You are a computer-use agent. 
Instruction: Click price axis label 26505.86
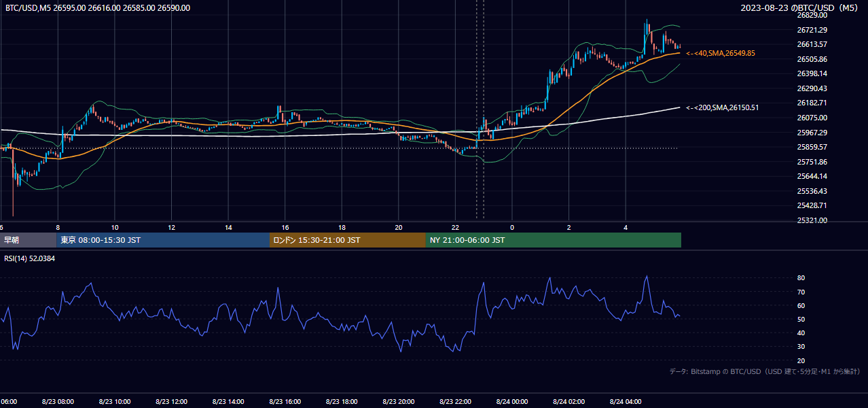pos(812,59)
